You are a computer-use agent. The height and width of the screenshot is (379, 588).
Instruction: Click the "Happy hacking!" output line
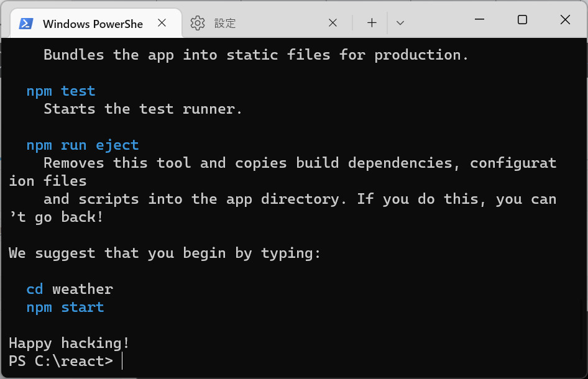[x=69, y=343]
